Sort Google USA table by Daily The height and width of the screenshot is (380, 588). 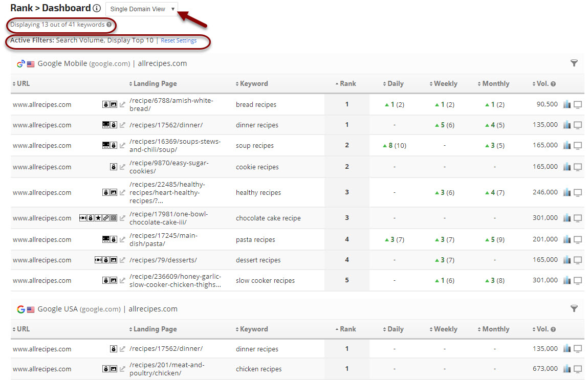(x=393, y=329)
